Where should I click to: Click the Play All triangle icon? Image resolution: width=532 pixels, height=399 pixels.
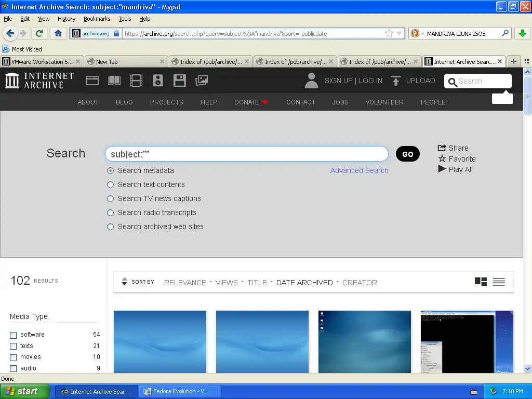tap(442, 169)
